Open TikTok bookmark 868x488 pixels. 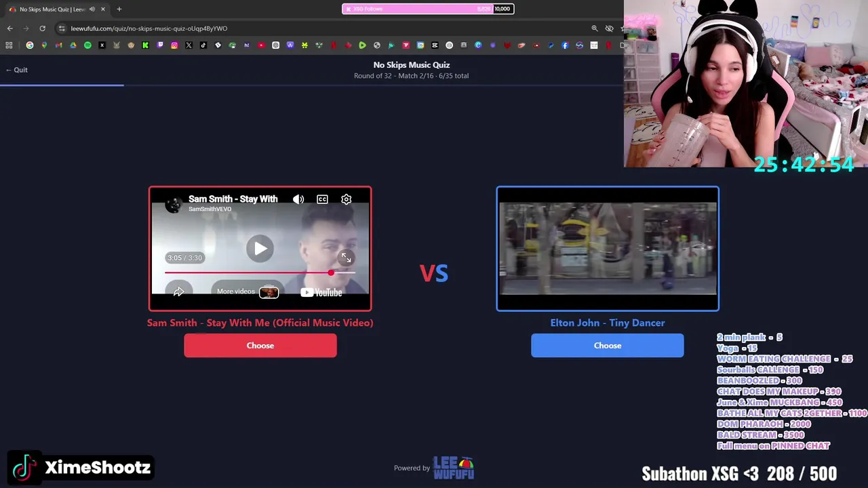click(203, 45)
